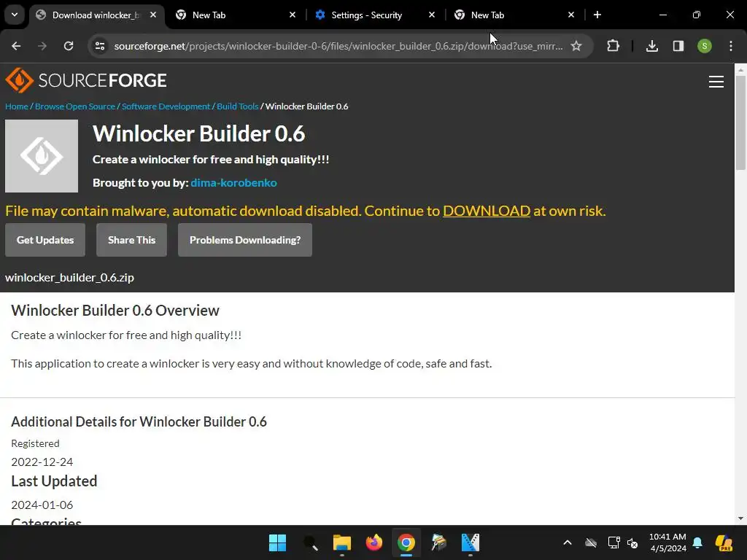Open the muted volume tray icon

click(x=632, y=542)
